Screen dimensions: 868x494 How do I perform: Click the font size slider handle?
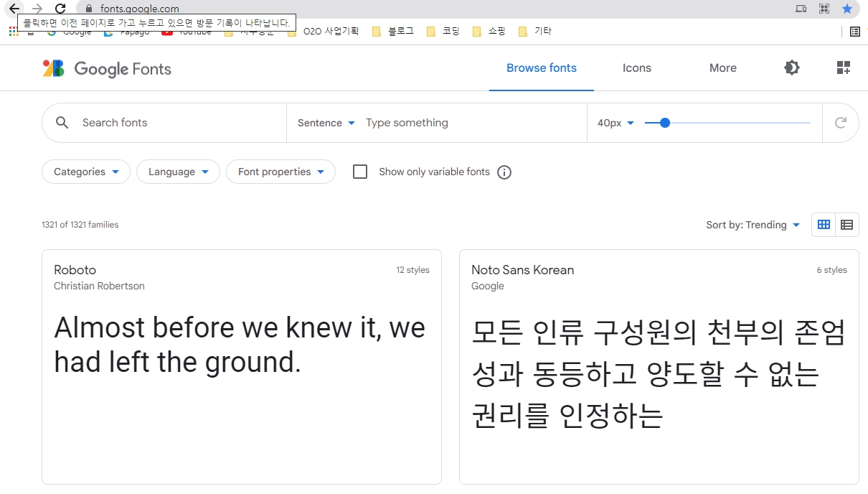(x=664, y=123)
